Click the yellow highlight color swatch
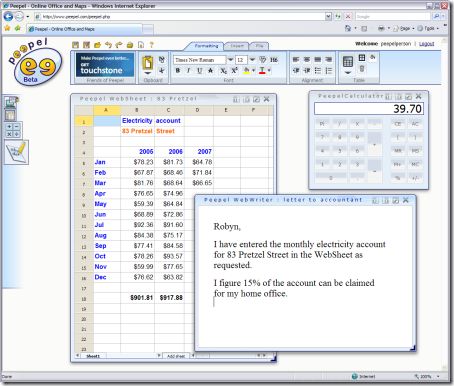The image size is (454, 386). (x=247, y=70)
